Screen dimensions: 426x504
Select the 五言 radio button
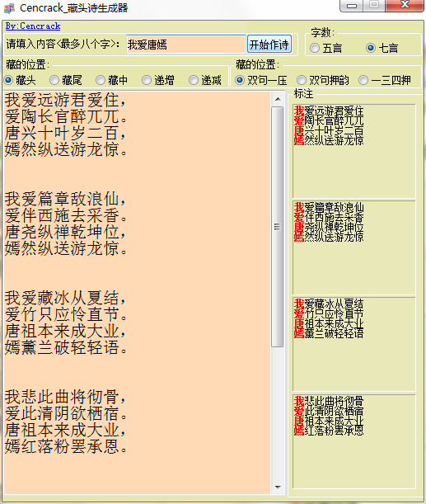click(325, 48)
